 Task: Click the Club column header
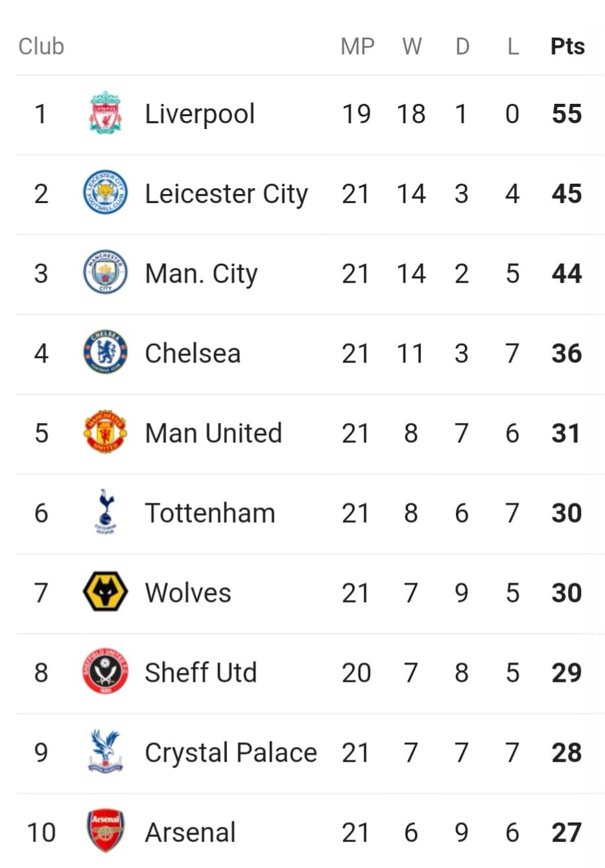point(41,46)
